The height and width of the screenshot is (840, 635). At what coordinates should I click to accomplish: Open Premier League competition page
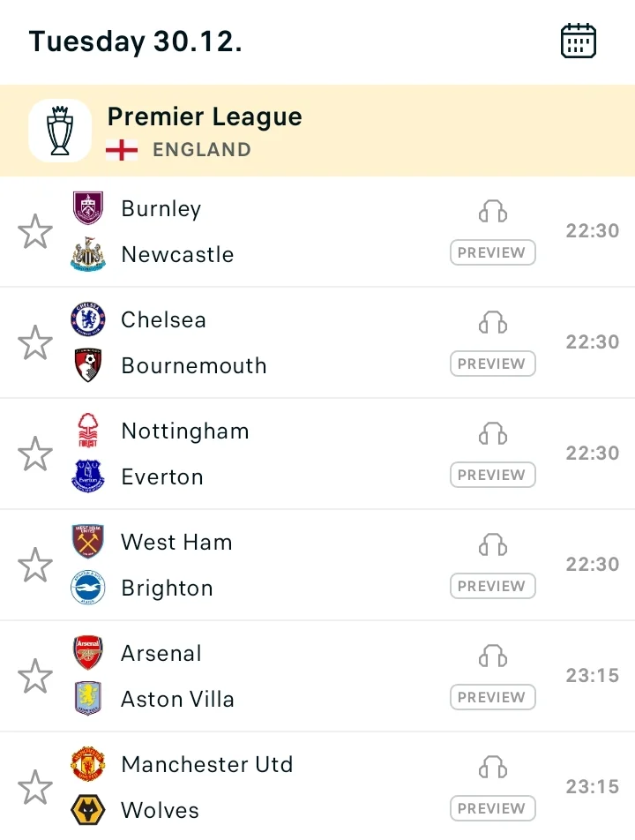205,117
